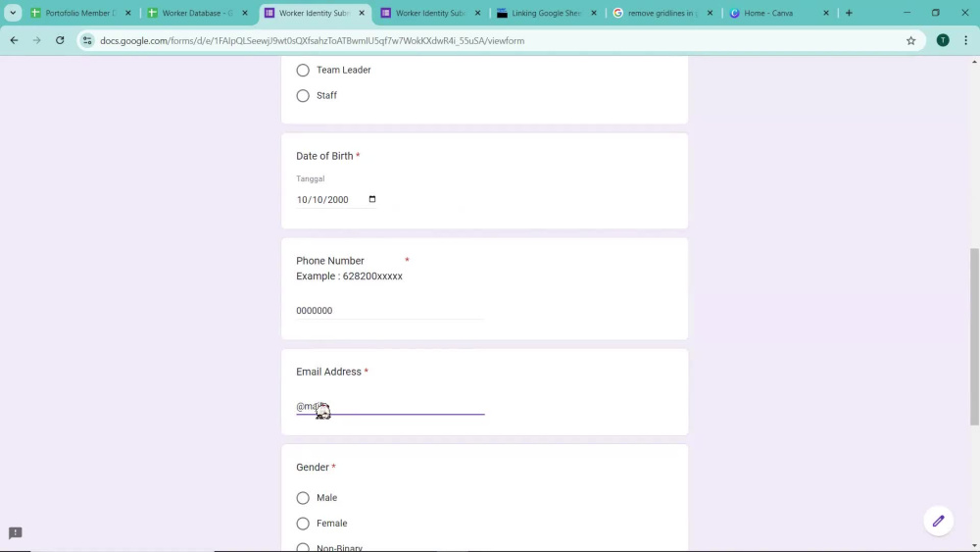Click the Phone Number input field
Screen dimensions: 980x552
click(389, 311)
